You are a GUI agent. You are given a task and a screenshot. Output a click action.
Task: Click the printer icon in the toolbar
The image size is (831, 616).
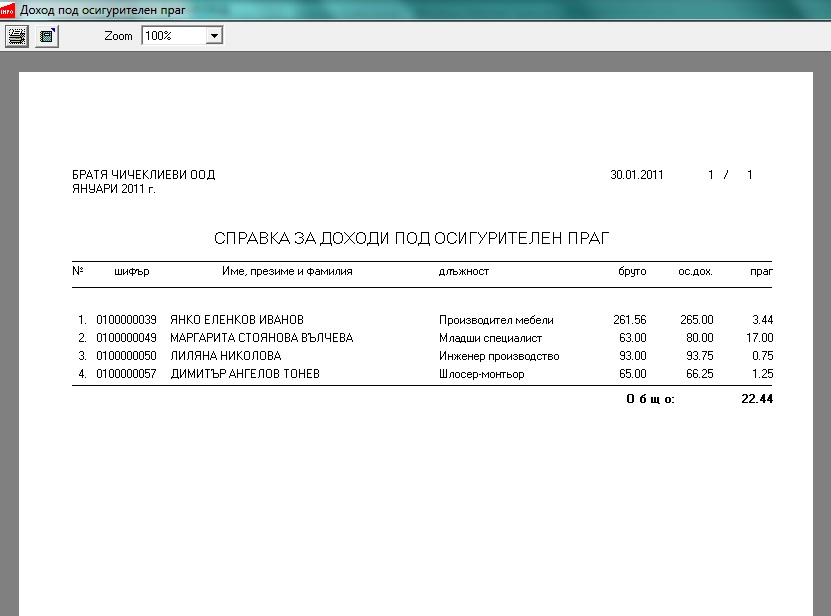click(x=16, y=36)
